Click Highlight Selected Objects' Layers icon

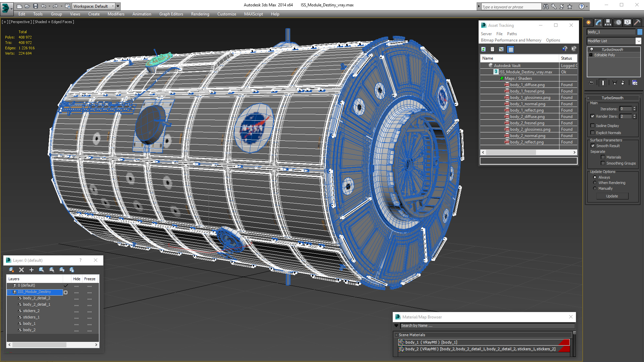tap(52, 270)
